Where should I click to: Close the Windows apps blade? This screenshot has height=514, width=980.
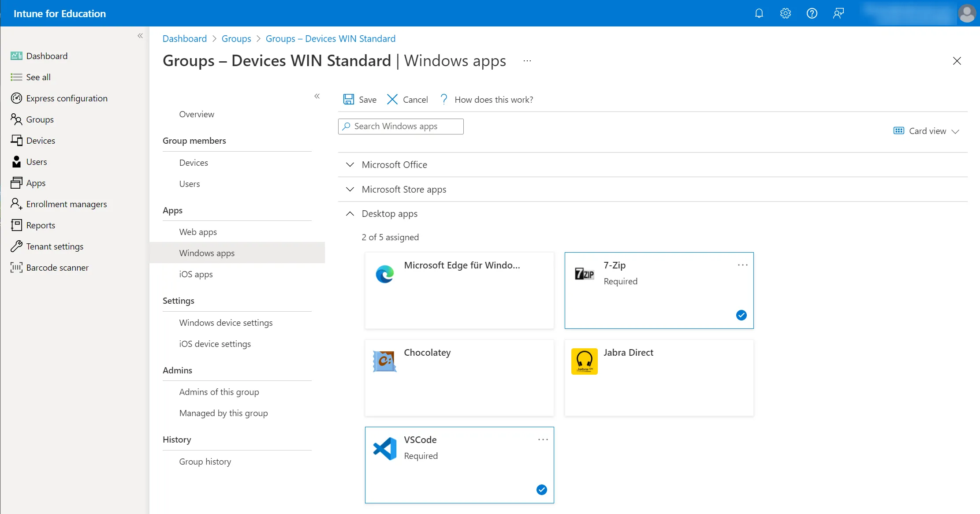[957, 61]
